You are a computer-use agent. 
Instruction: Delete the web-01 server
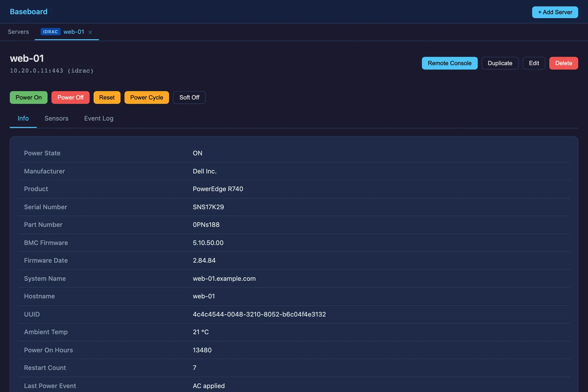click(563, 63)
